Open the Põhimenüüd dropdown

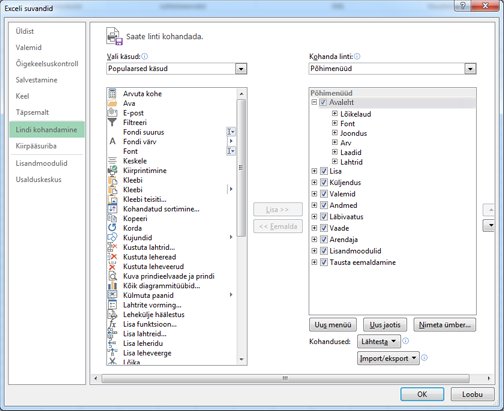click(470, 69)
